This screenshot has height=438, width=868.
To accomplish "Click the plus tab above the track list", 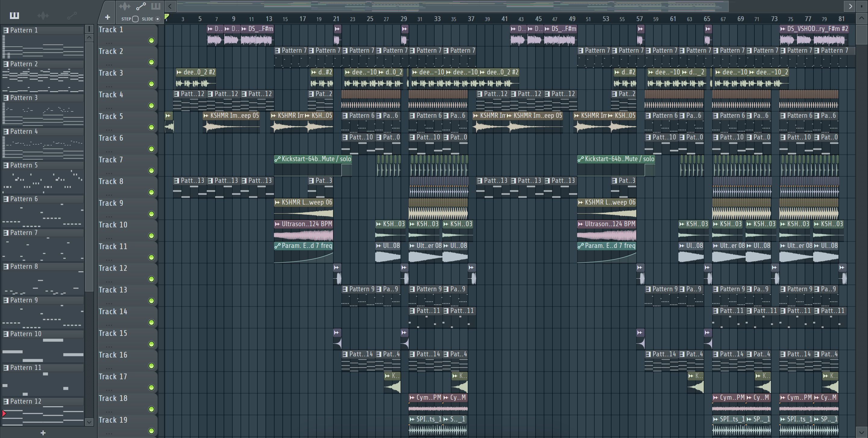I will tap(107, 17).
